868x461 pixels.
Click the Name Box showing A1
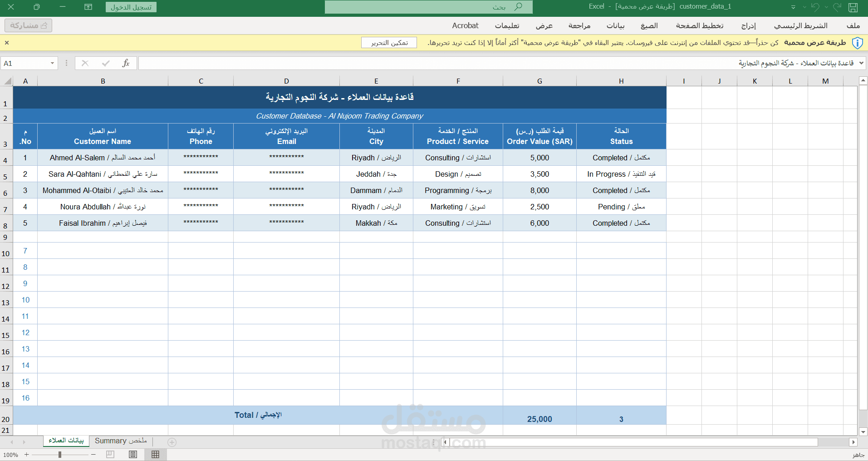[x=25, y=63]
